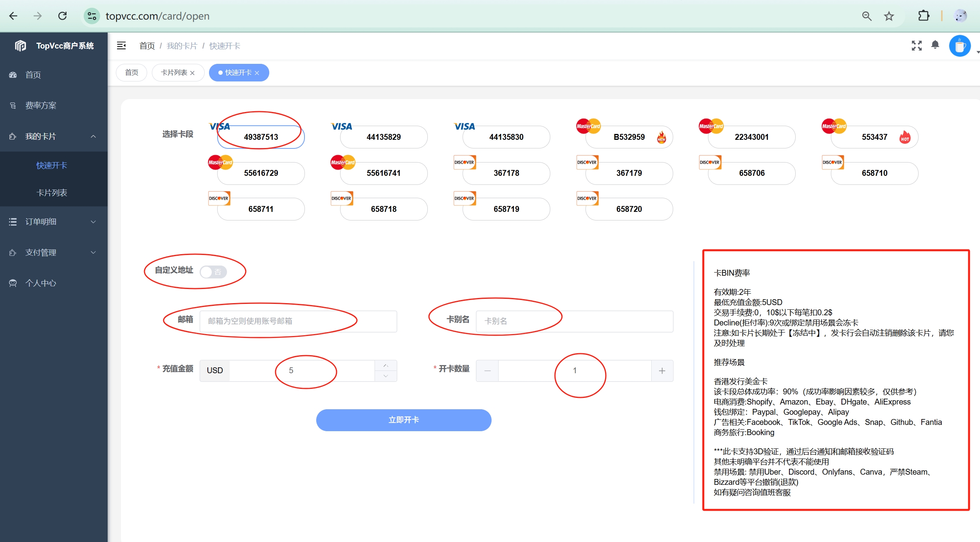Increase card quantity with plus button
Viewport: 980px width, 542px height.
662,370
